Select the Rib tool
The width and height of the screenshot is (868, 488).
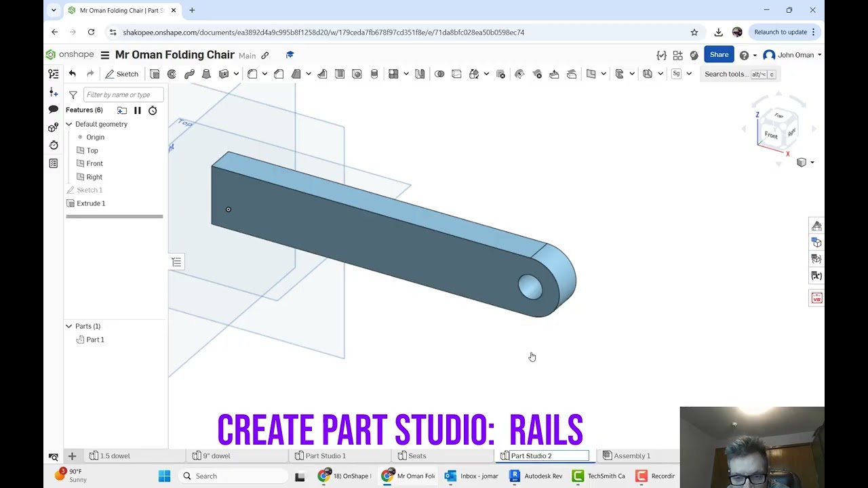coord(322,74)
